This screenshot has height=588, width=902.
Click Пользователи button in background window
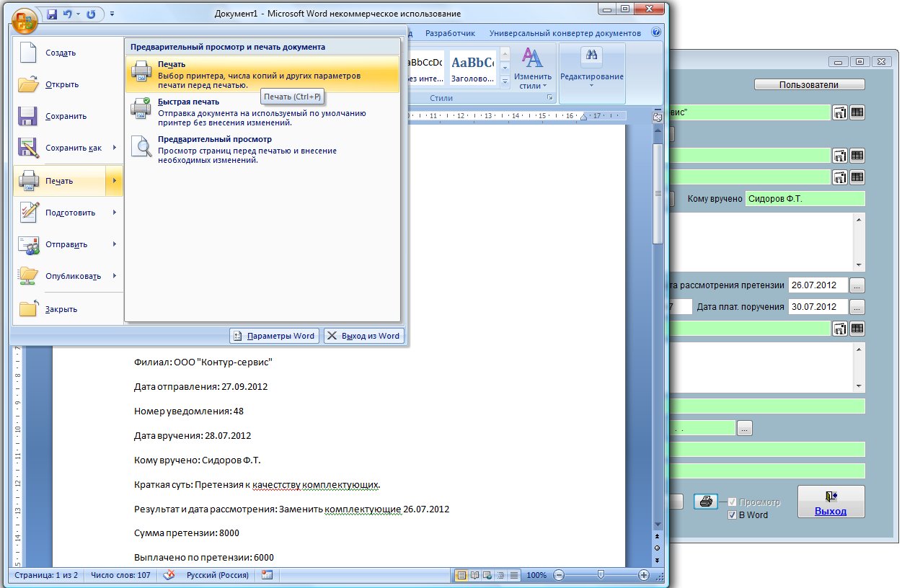click(x=809, y=84)
